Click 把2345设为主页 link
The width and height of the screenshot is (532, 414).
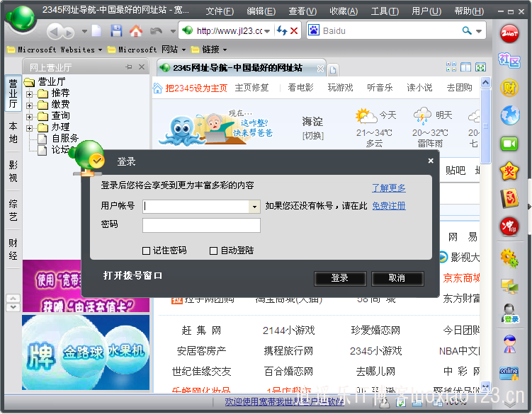point(196,88)
